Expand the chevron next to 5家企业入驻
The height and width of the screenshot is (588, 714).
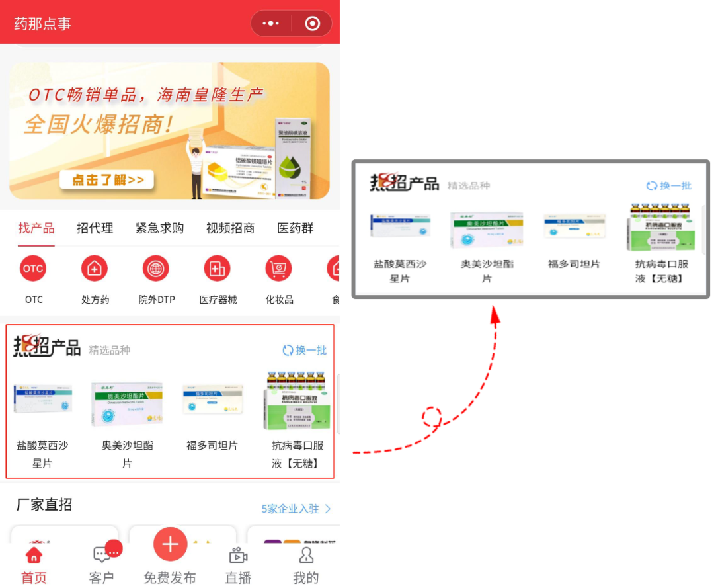click(x=328, y=509)
